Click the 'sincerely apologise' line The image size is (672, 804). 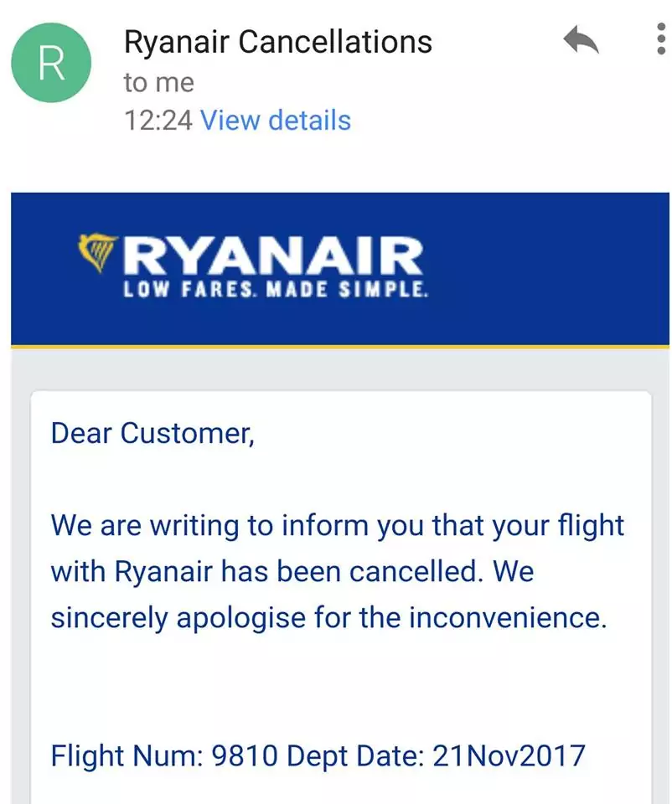[x=328, y=617]
